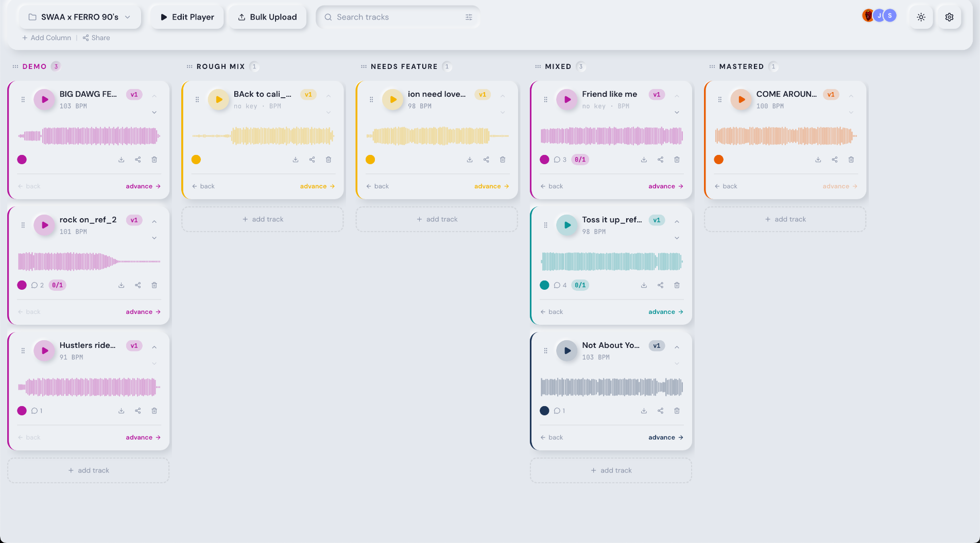This screenshot has height=543, width=980.
Task: Click magenta color dot on BIG DAWG FE...
Action: [x=22, y=160]
